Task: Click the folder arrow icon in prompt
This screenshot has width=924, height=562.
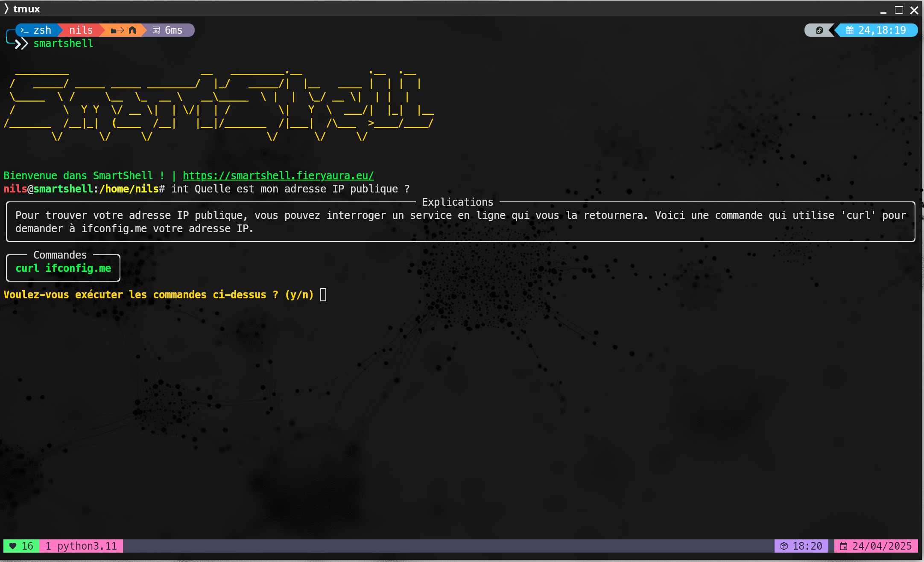Action: [x=117, y=30]
